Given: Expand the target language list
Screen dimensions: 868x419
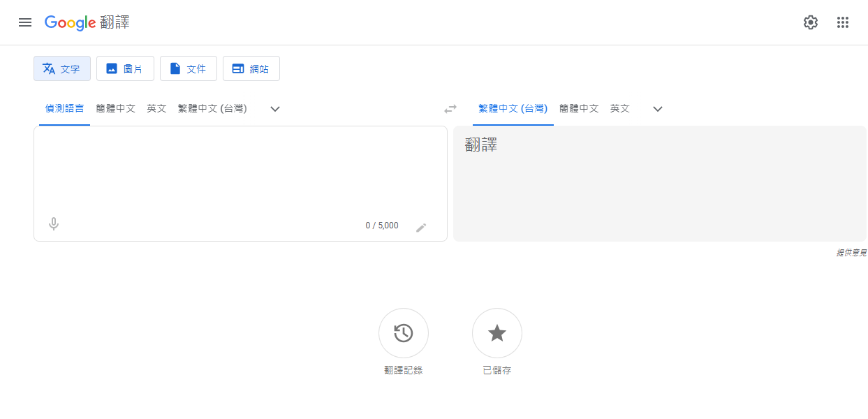Looking at the screenshot, I should tap(657, 109).
